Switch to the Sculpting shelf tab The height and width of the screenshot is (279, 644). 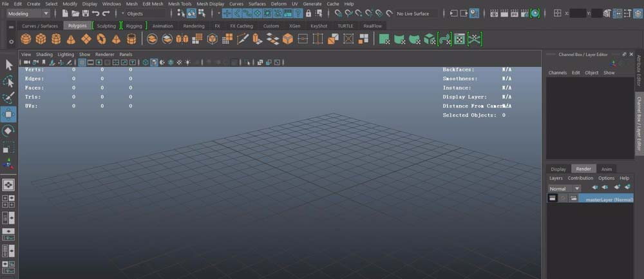click(106, 26)
